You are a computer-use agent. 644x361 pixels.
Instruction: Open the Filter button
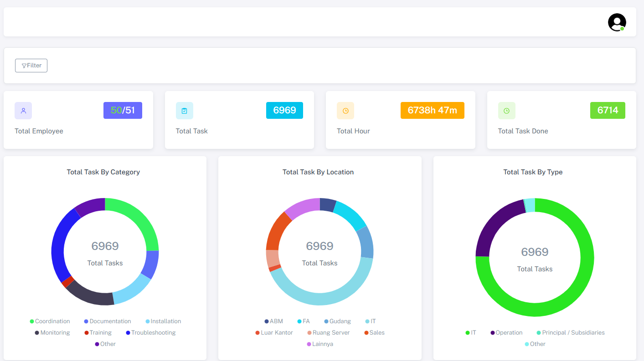click(31, 66)
